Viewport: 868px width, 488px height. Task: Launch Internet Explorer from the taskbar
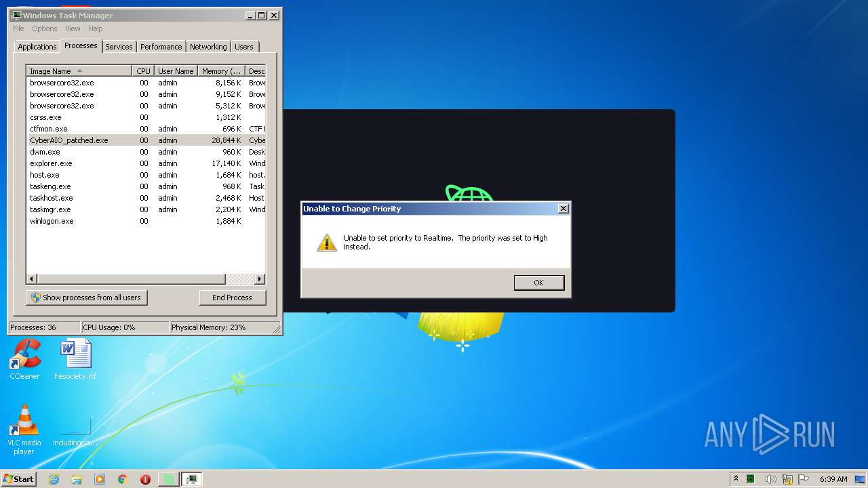[x=54, y=479]
